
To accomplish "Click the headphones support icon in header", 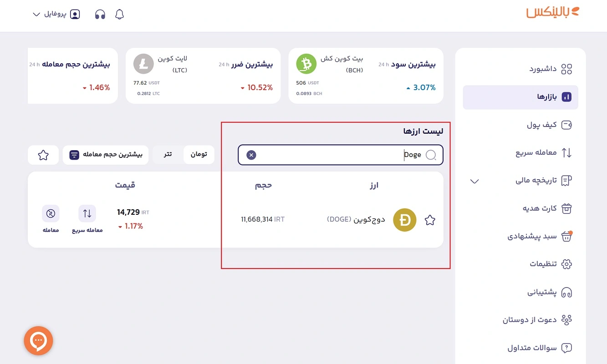I will point(100,14).
